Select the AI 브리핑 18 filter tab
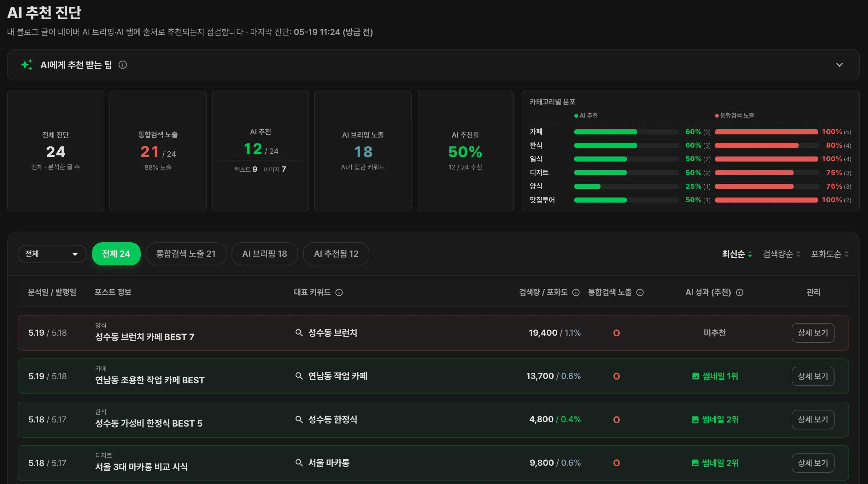Viewport: 868px width, 484px height. coord(265,254)
